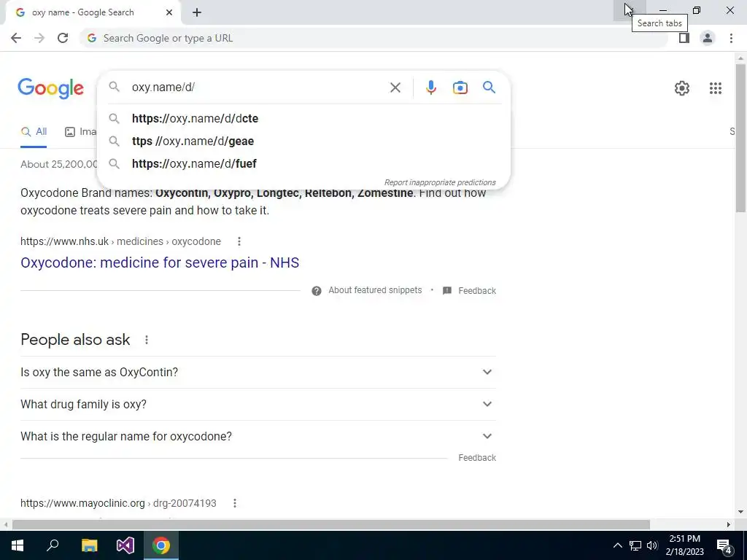
Task: Open a new browser tab
Action: [x=197, y=12]
